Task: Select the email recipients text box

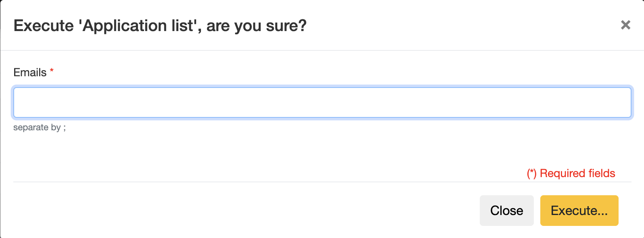Action: click(x=322, y=102)
